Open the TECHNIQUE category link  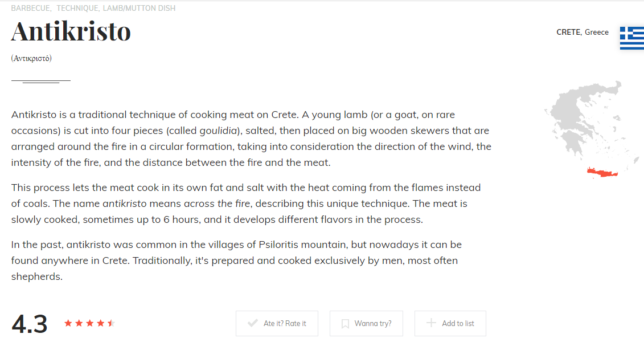coord(77,9)
